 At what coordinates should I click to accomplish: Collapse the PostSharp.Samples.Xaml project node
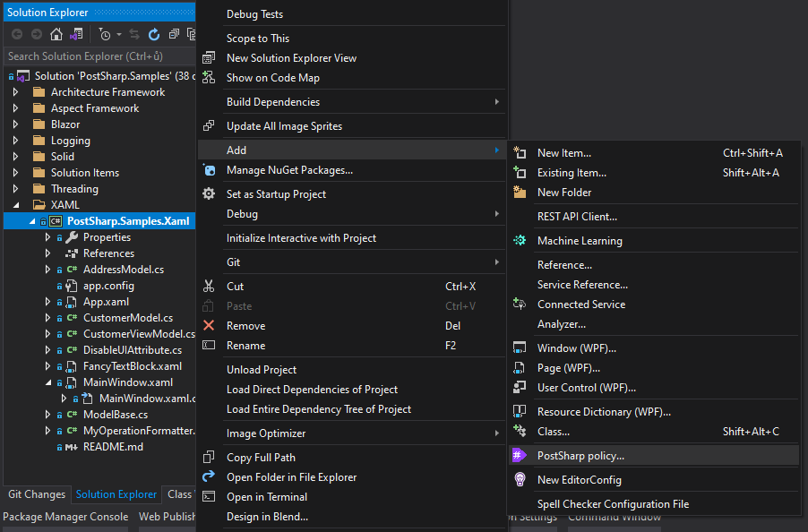tap(32, 221)
